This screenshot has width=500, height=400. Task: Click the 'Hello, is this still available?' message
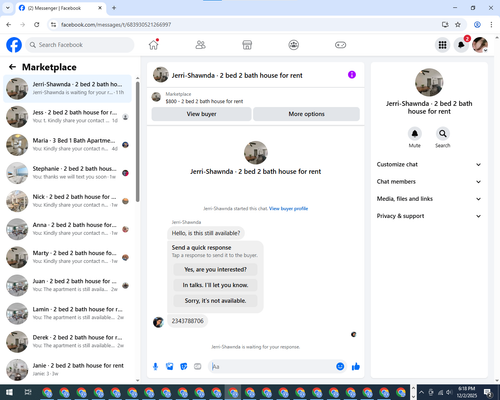point(206,233)
